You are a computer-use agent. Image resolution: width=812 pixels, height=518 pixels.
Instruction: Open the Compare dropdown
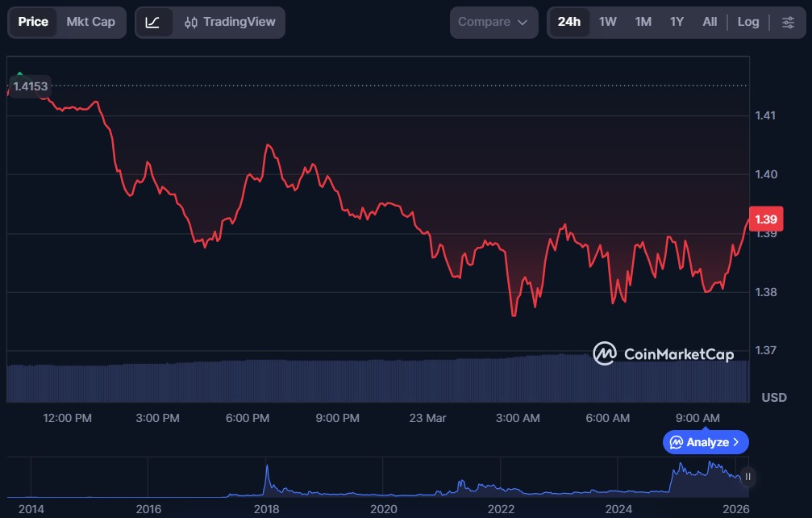pos(493,22)
